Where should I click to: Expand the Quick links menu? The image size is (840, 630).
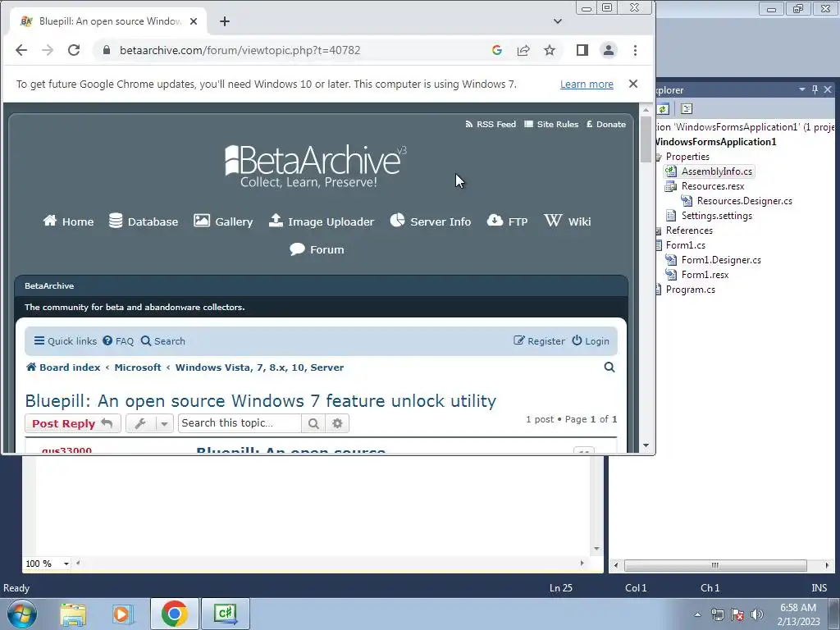[66, 341]
